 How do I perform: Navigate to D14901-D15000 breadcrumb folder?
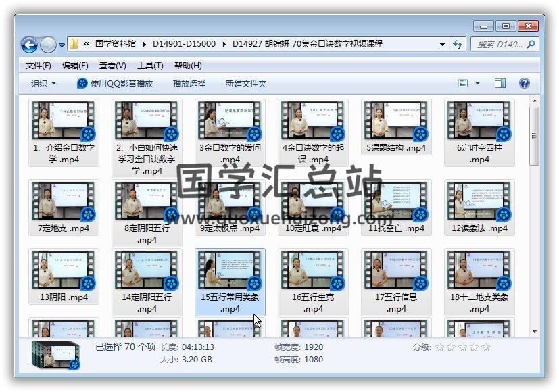click(184, 44)
